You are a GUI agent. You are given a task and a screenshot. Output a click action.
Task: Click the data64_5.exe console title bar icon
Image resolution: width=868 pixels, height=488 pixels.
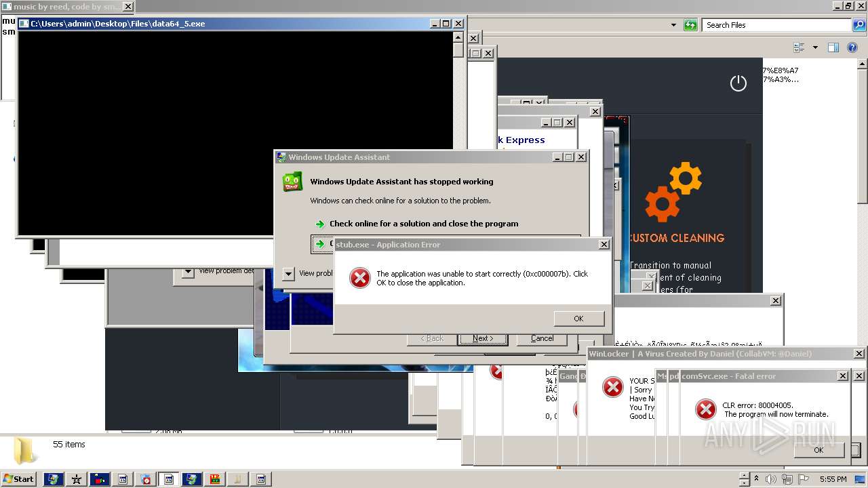[x=24, y=24]
